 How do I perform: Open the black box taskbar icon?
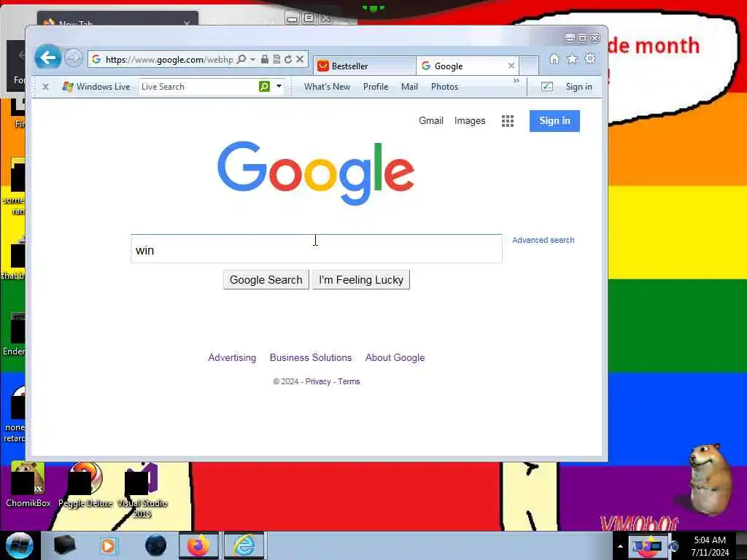click(64, 545)
